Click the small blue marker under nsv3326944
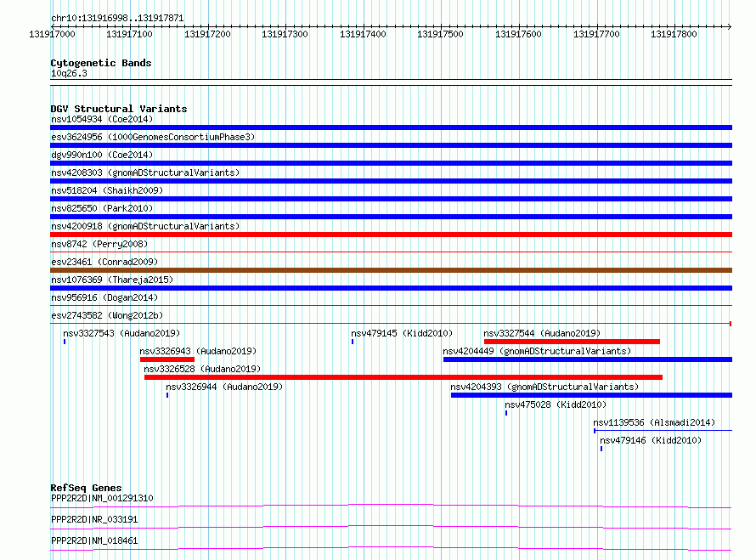This screenshot has height=560, width=756. pyautogui.click(x=167, y=395)
